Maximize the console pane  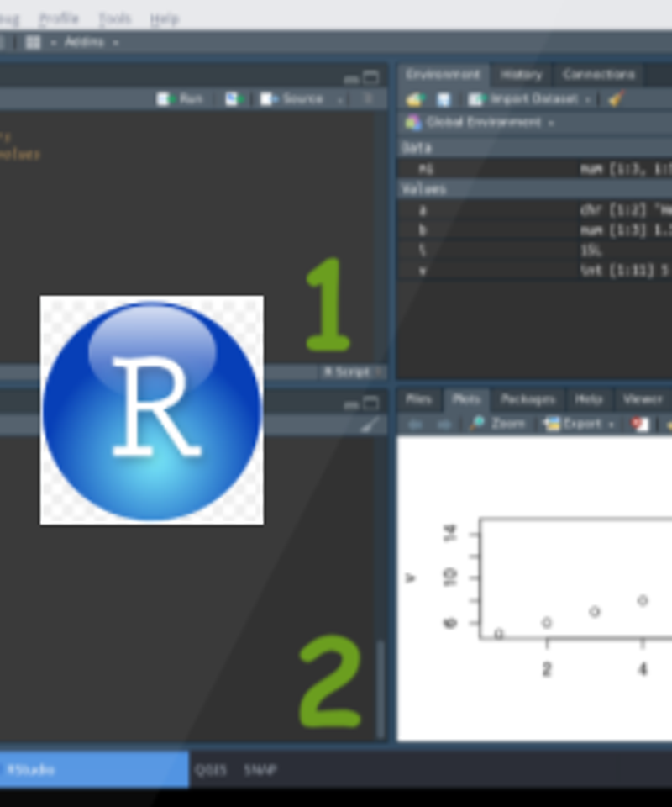tap(370, 403)
